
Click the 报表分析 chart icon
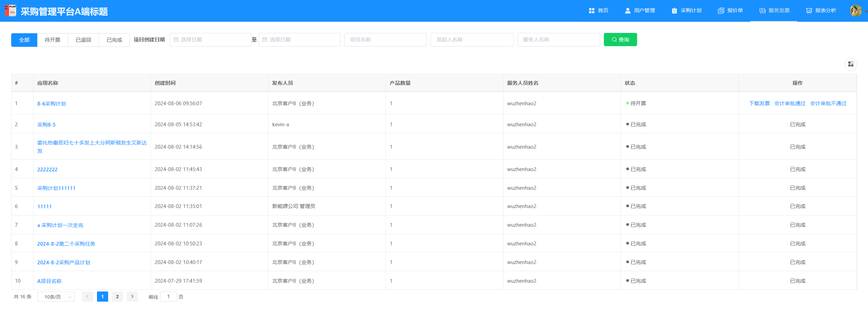(809, 11)
